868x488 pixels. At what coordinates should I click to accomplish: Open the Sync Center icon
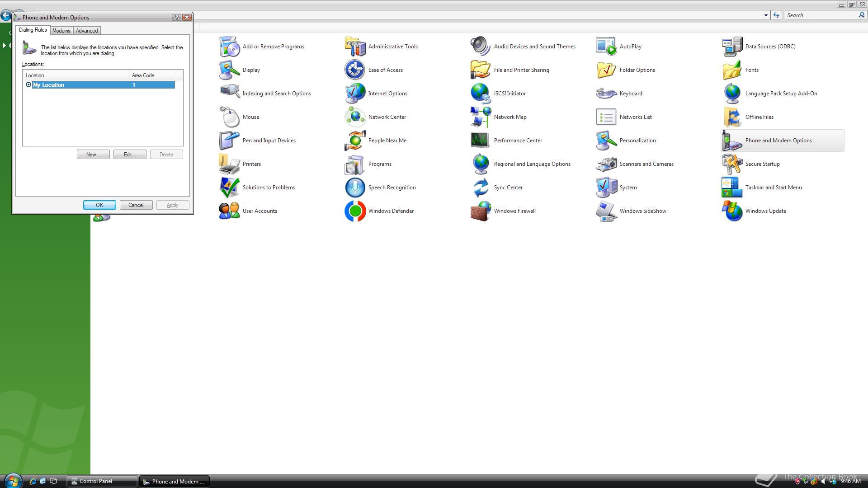click(480, 188)
